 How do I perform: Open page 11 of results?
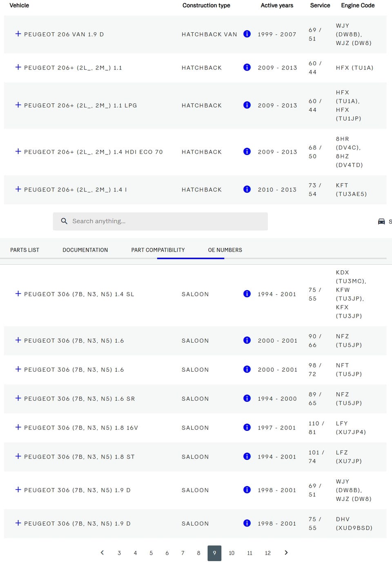click(249, 553)
